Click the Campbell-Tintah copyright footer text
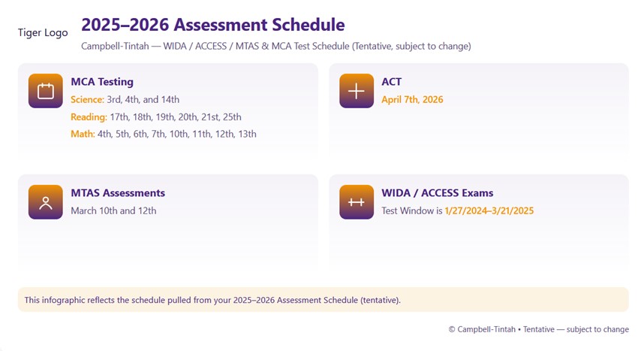Viewport: 644px width, 351px height. [538, 329]
